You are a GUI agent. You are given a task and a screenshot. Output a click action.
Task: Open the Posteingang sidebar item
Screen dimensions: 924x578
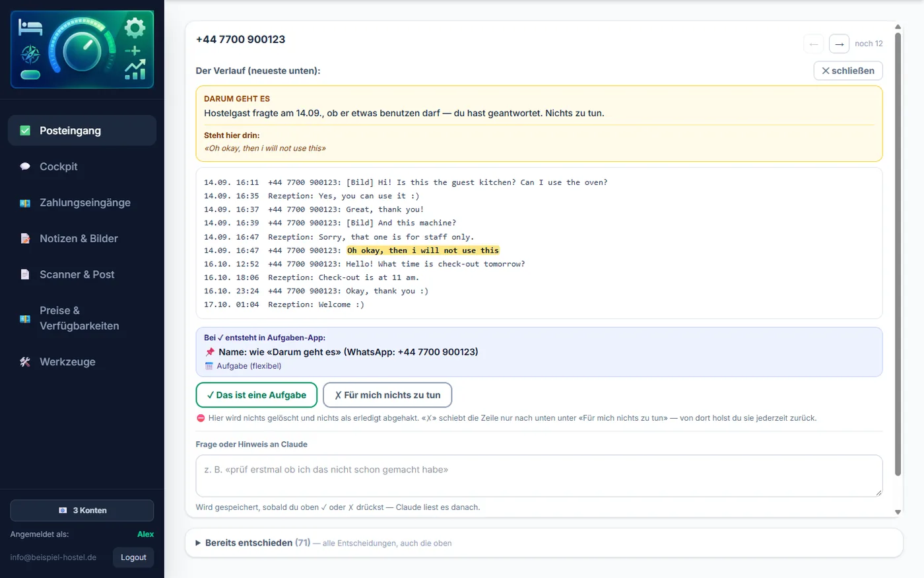pyautogui.click(x=82, y=131)
